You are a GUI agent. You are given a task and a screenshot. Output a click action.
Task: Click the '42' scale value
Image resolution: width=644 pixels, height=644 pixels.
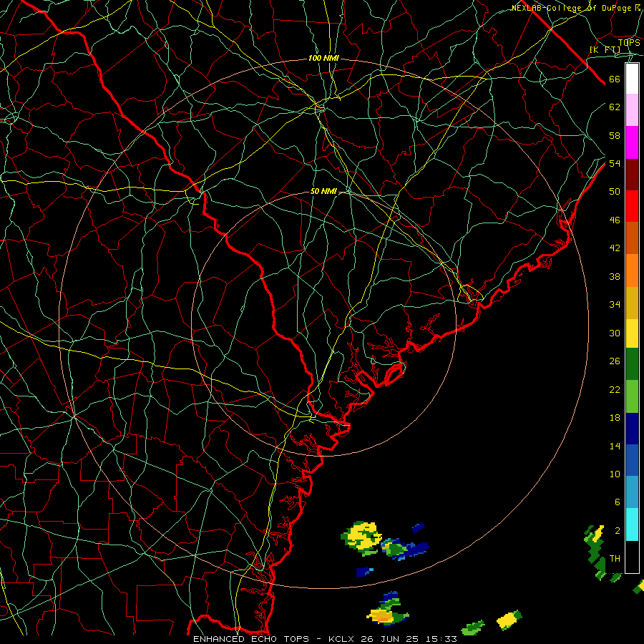615,248
